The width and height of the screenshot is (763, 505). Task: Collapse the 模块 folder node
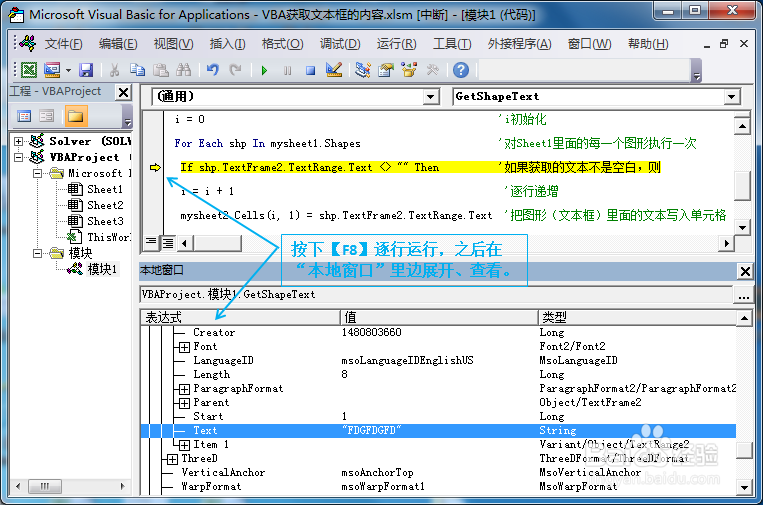click(37, 253)
